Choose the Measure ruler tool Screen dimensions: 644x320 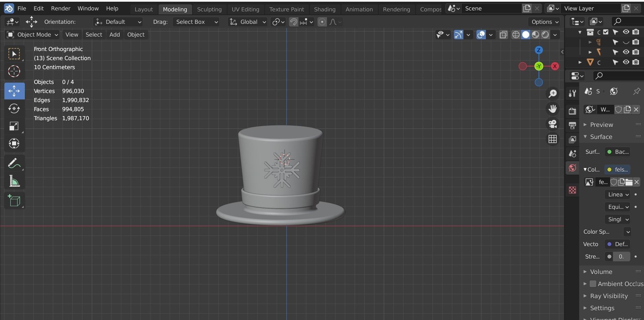(14, 181)
